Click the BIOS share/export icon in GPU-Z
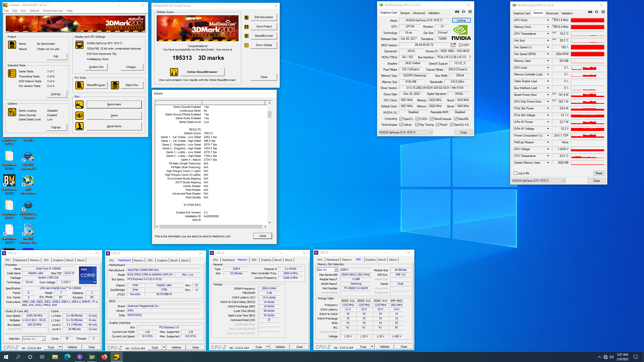This screenshot has width=644, height=362. click(x=453, y=45)
